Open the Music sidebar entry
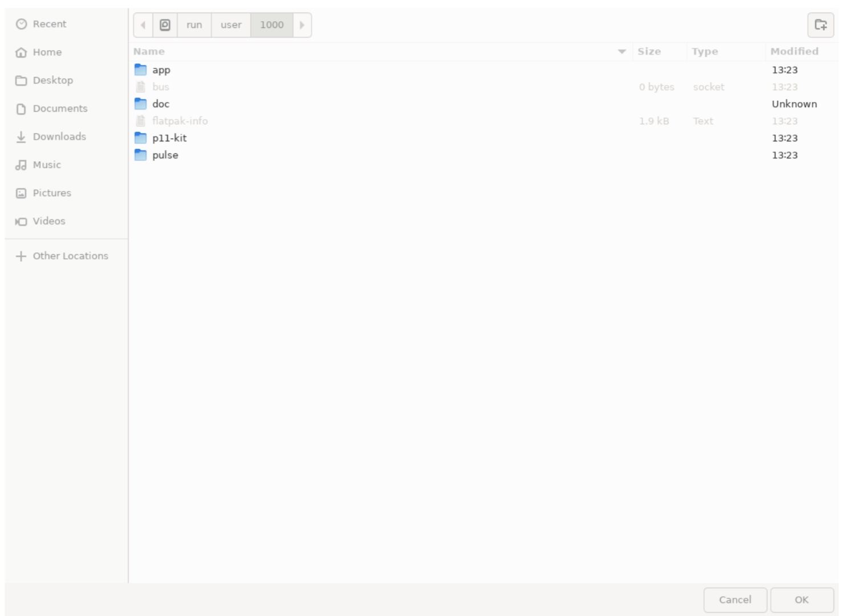This screenshot has height=616, width=845. pos(48,165)
